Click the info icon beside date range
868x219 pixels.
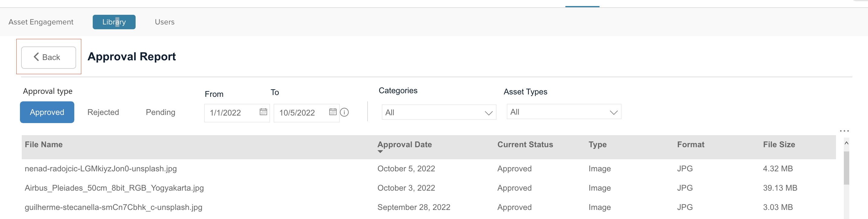pos(344,113)
